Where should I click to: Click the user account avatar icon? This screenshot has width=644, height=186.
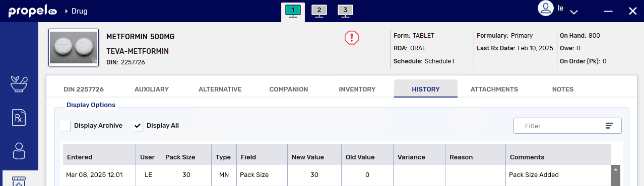coord(546,9)
